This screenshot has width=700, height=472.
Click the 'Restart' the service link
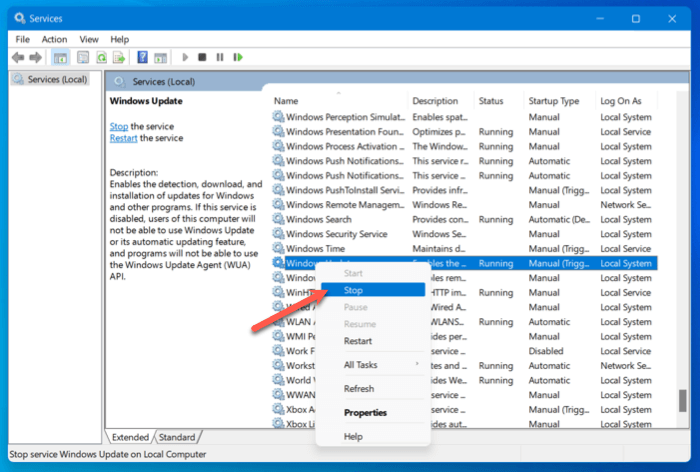123,138
